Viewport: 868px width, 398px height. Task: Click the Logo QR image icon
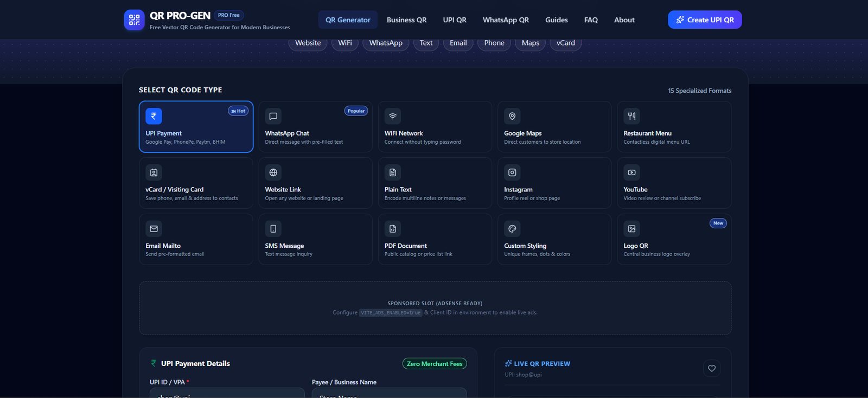point(632,229)
